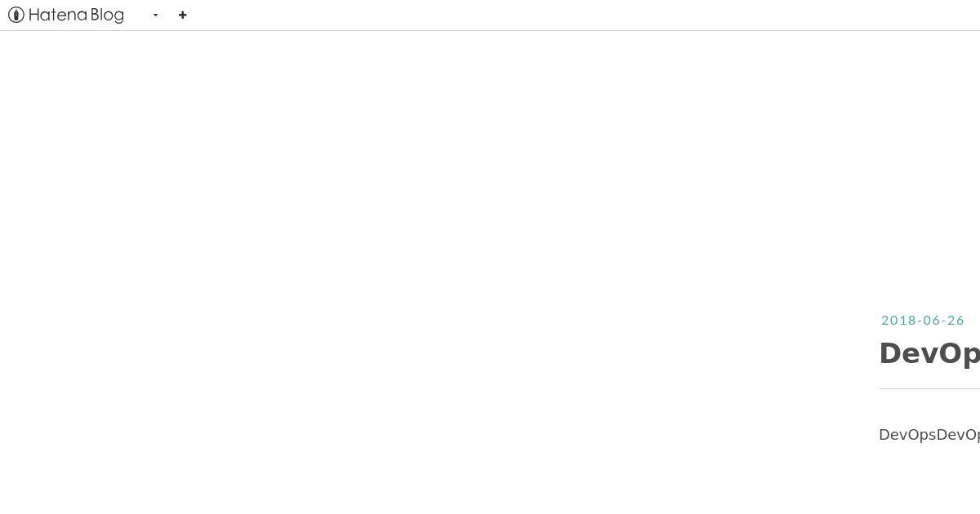The height and width of the screenshot is (514, 980).
Task: Expand the small dropdown arrow beside Hatena Blog
Action: [x=155, y=15]
